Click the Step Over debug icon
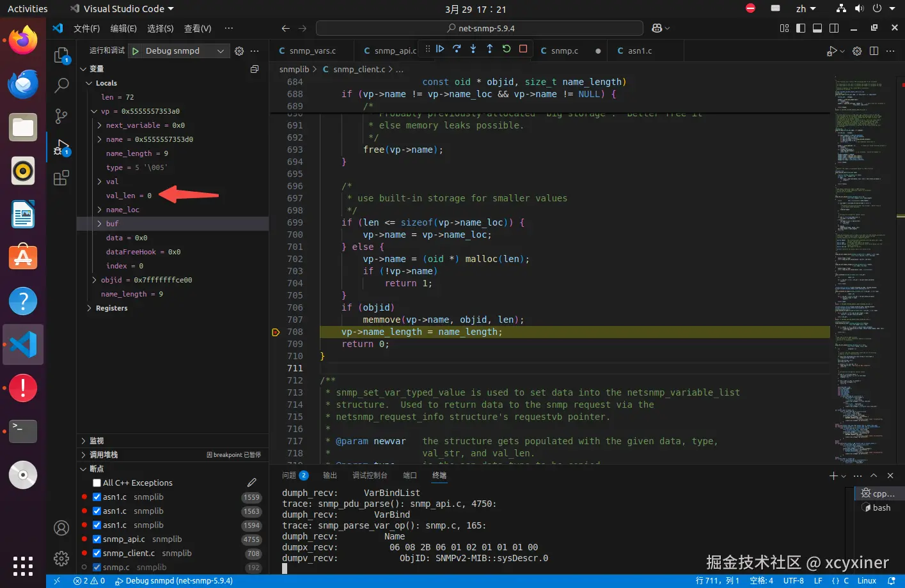The image size is (905, 588). [x=457, y=49]
